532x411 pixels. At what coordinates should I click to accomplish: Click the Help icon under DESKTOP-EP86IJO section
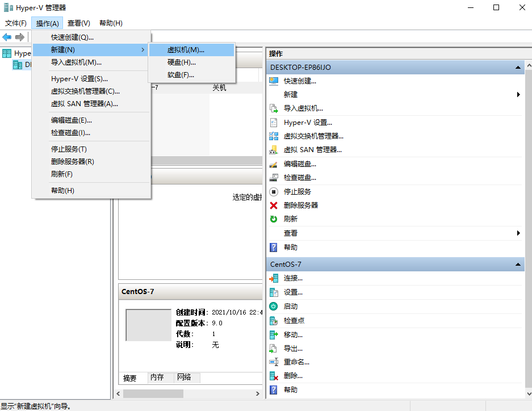274,248
